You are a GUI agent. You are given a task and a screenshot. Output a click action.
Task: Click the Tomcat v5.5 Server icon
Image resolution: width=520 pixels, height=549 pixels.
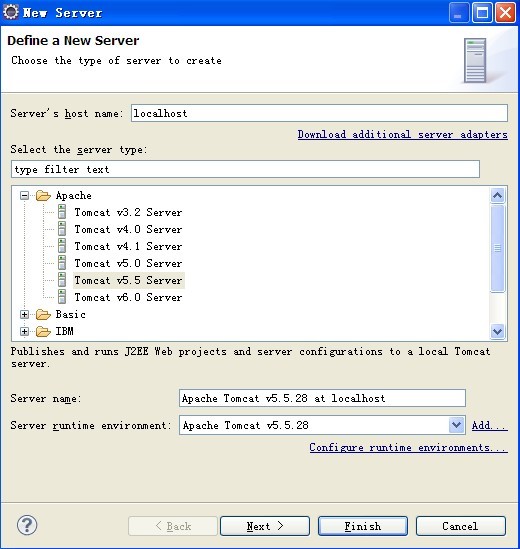[x=62, y=280]
